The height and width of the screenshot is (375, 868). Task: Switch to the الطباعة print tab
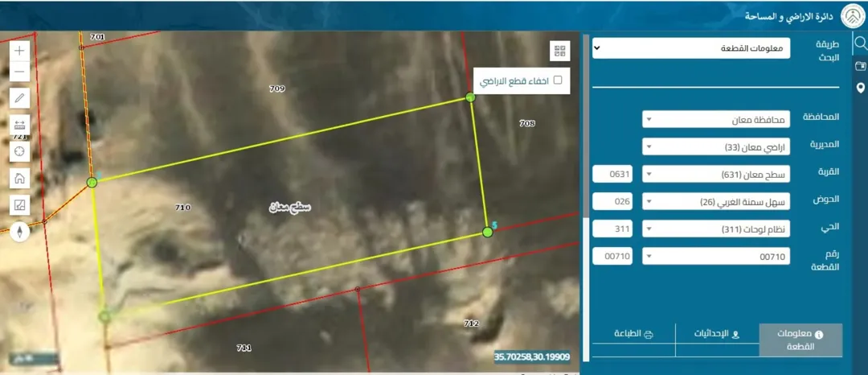(x=634, y=334)
